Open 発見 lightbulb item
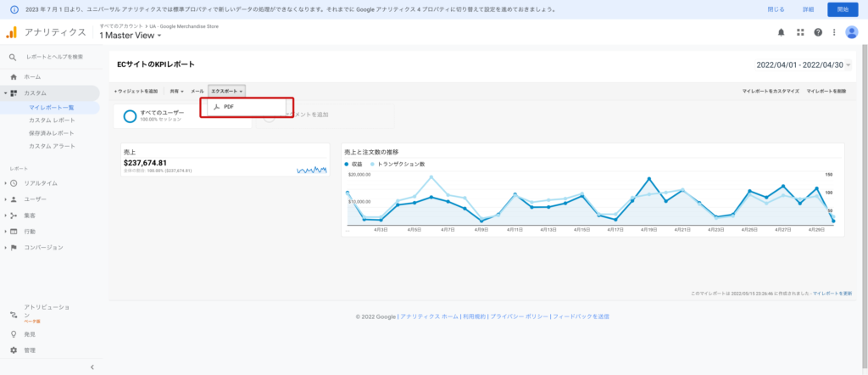 click(x=30, y=334)
